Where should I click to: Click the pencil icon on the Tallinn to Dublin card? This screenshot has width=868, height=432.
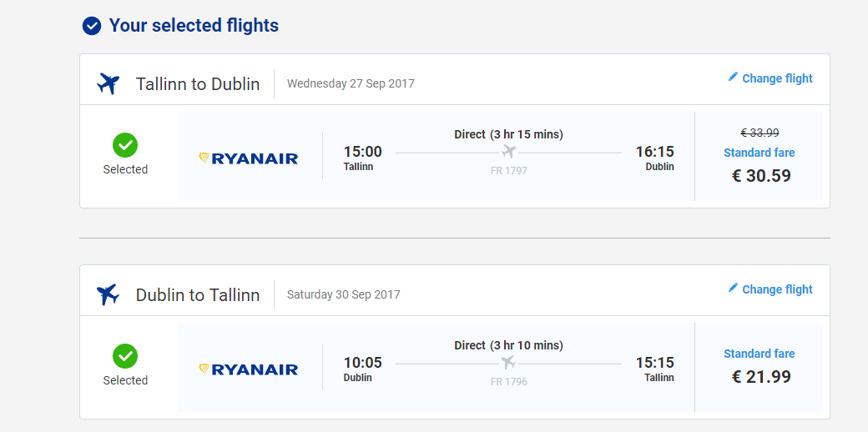(x=733, y=77)
